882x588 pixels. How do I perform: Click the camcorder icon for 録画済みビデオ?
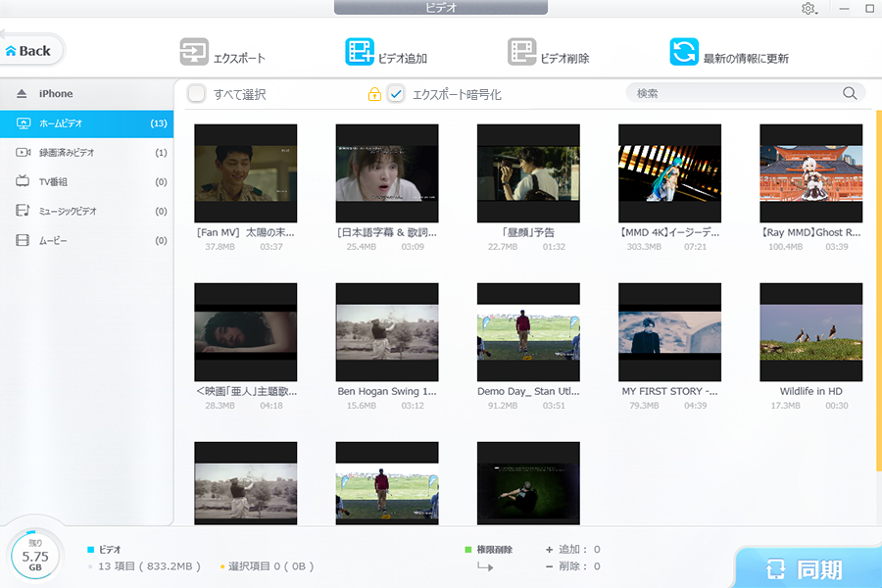24,153
